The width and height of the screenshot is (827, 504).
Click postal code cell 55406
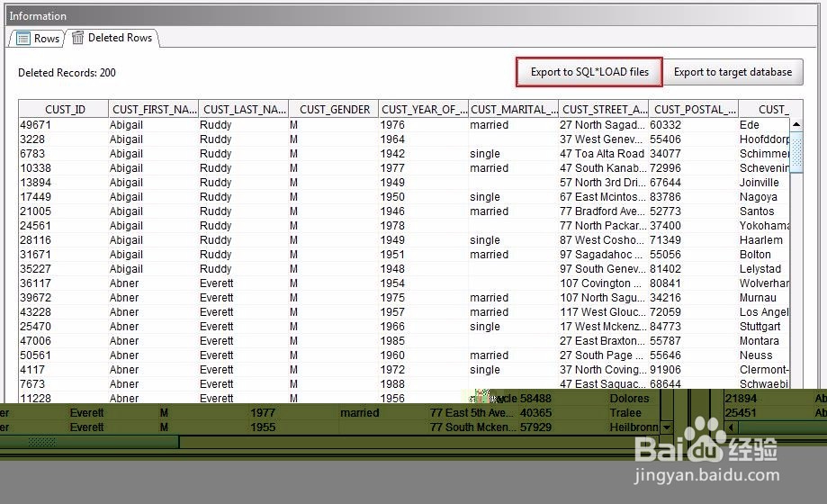coord(694,139)
